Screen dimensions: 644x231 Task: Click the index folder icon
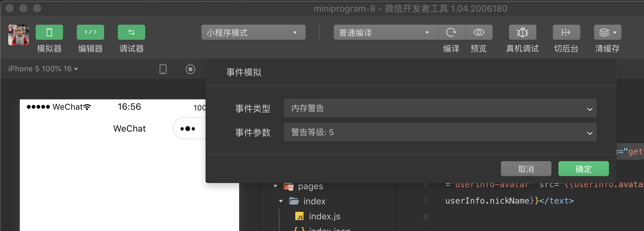(294, 201)
